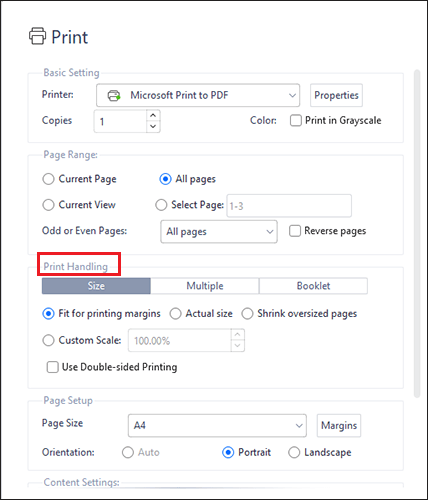Open the Page Size A4 dropdown
428x500 pixels.
coord(217,426)
